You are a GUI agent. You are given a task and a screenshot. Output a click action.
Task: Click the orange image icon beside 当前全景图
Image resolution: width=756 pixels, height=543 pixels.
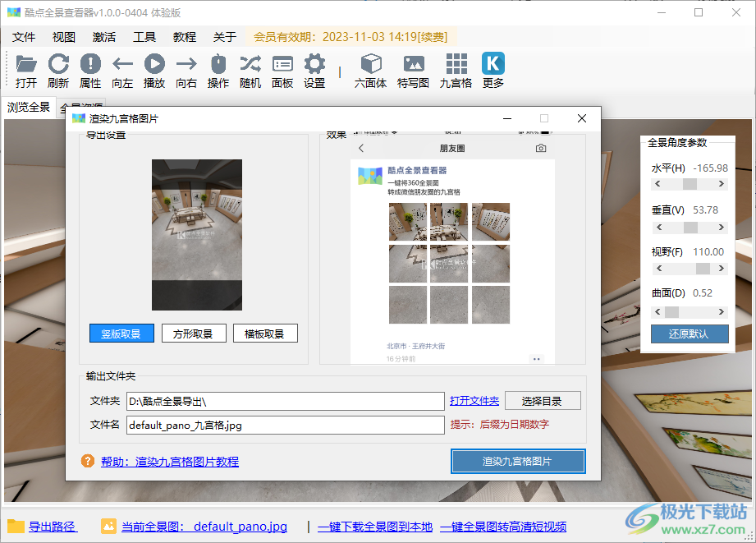click(108, 526)
